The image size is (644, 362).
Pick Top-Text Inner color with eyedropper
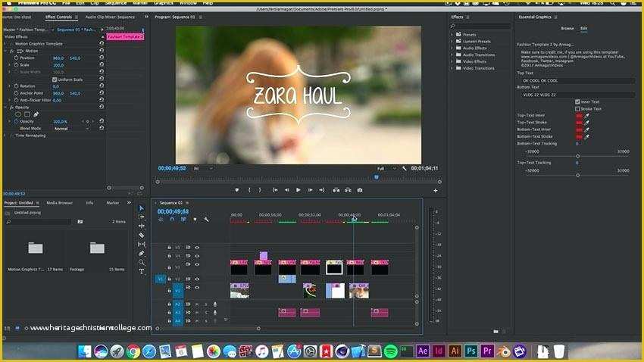pyautogui.click(x=587, y=115)
